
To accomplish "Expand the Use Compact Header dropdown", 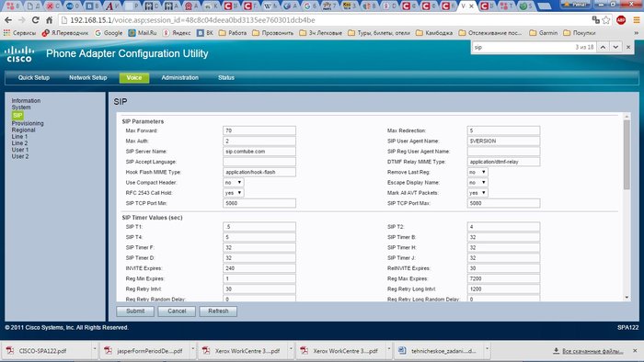I will (234, 183).
